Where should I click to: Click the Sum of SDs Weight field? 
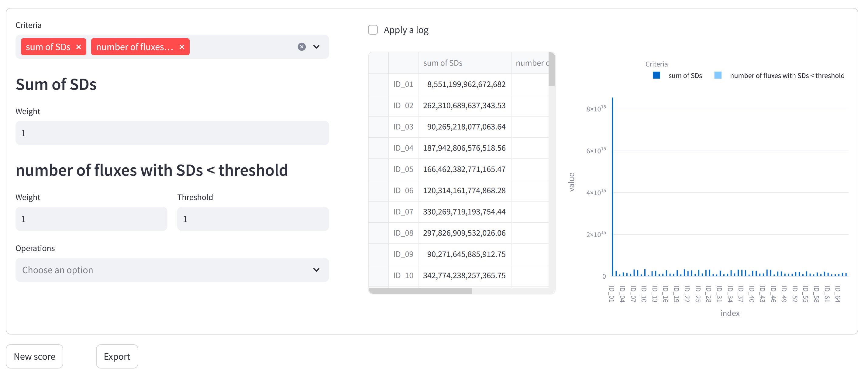tap(172, 133)
